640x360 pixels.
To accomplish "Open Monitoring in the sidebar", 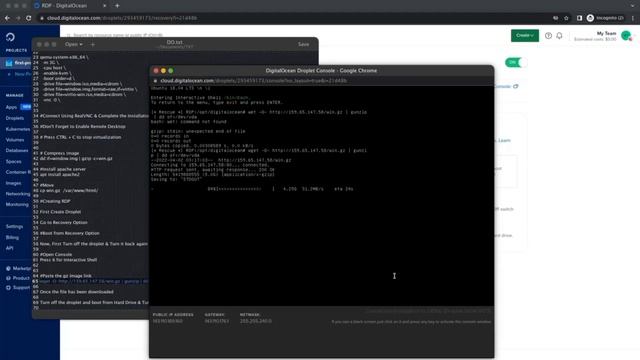I will [x=17, y=204].
